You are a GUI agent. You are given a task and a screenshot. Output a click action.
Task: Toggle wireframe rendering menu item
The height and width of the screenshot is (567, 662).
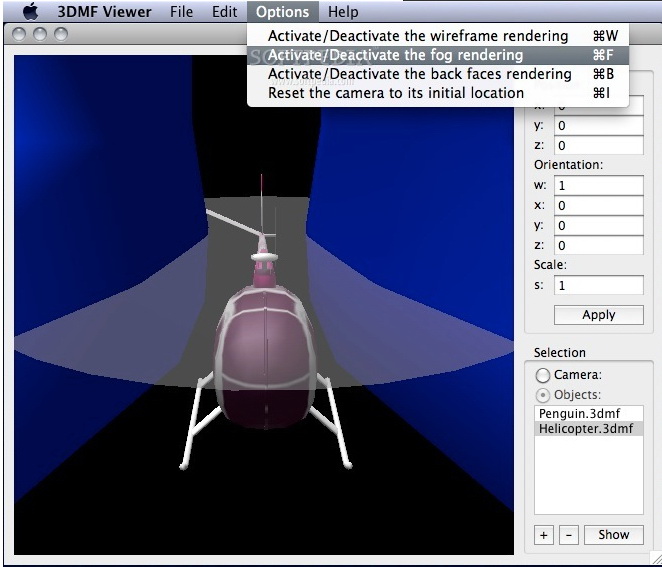pos(438,36)
